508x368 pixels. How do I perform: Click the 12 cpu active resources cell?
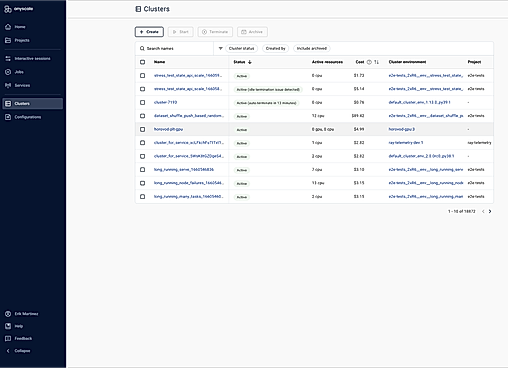tap(318, 116)
